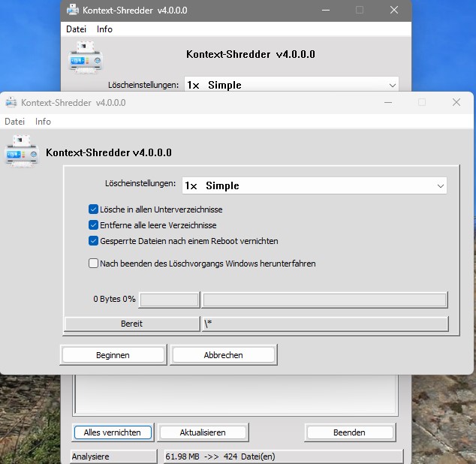Click the 61.98 MB ->> 424 Datei(en) status
This screenshot has width=476, height=464.
pos(284,456)
